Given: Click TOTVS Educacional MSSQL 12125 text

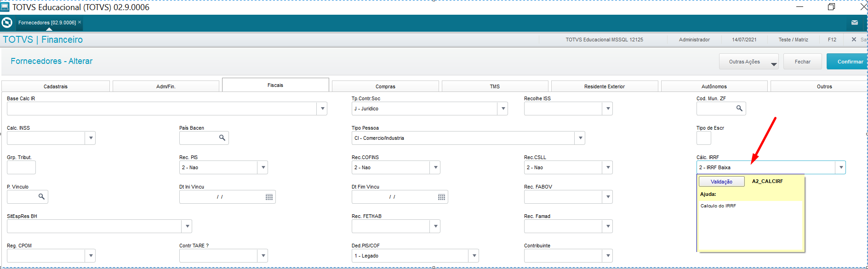Looking at the screenshot, I should (604, 40).
